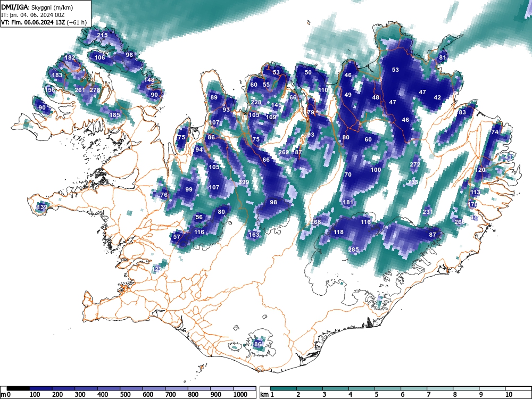The image size is (532, 399).
Task: Click the visibility value 183 on the map
Action: (57, 75)
